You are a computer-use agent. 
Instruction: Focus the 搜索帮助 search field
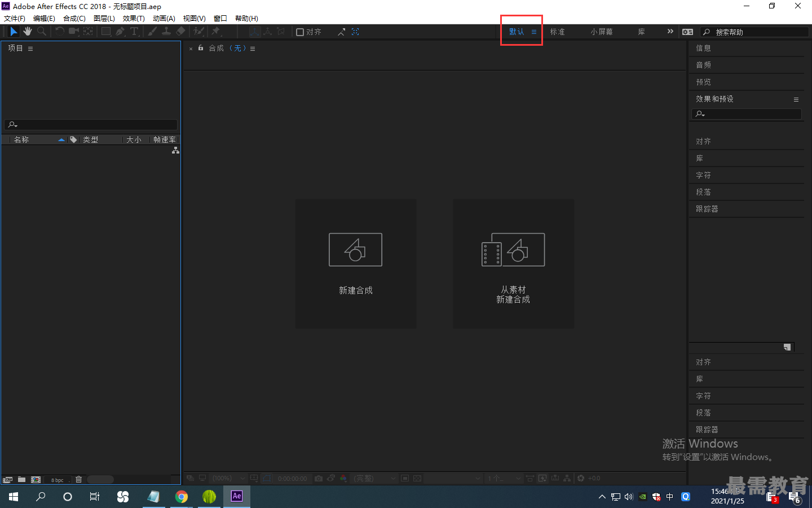pos(754,32)
